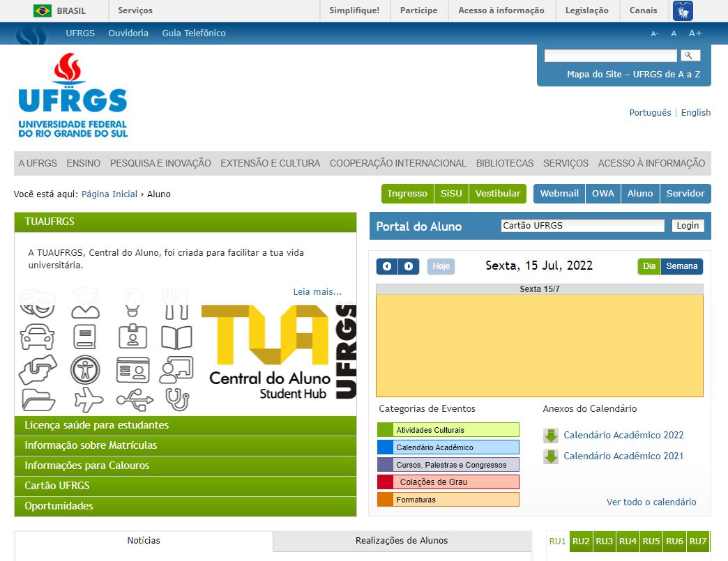Switch language to English
The height and width of the screenshot is (561, 728).
click(695, 113)
